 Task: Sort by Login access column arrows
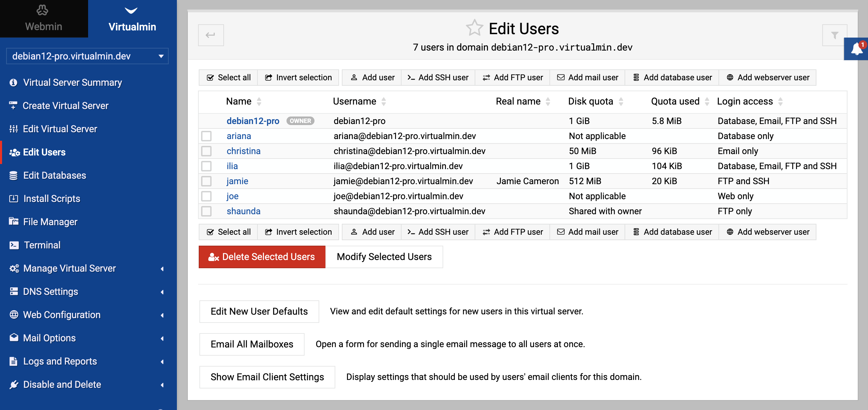coord(780,101)
